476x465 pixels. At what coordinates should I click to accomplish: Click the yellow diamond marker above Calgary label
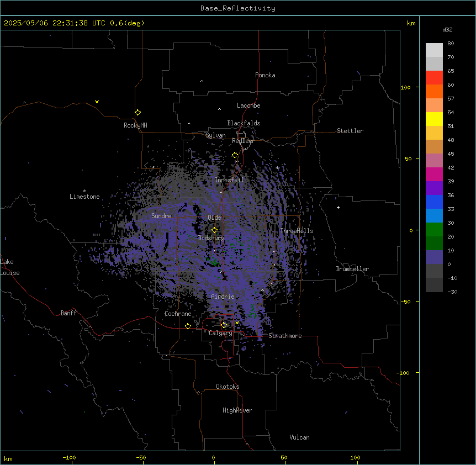[x=224, y=325]
